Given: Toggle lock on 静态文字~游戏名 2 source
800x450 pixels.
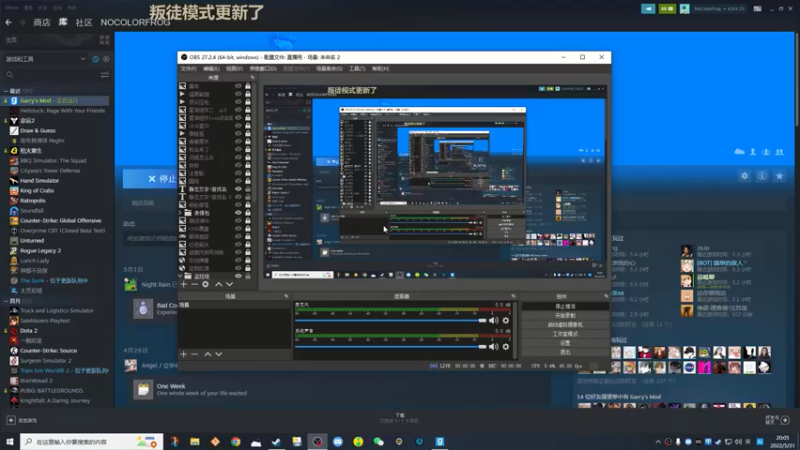Looking at the screenshot, I should (248, 197).
